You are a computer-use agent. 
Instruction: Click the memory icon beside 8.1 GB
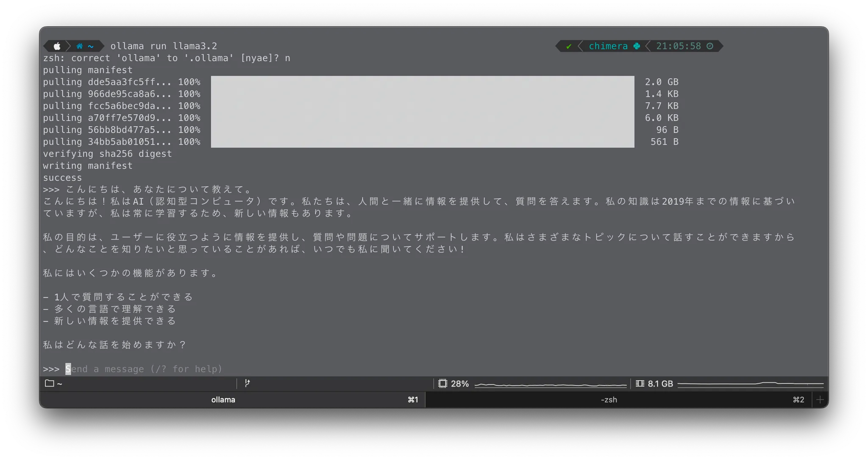click(x=640, y=384)
